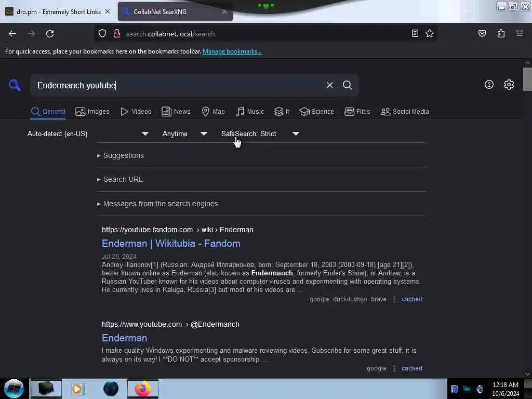Click the youtube.fandom.com result URL

tap(178, 230)
